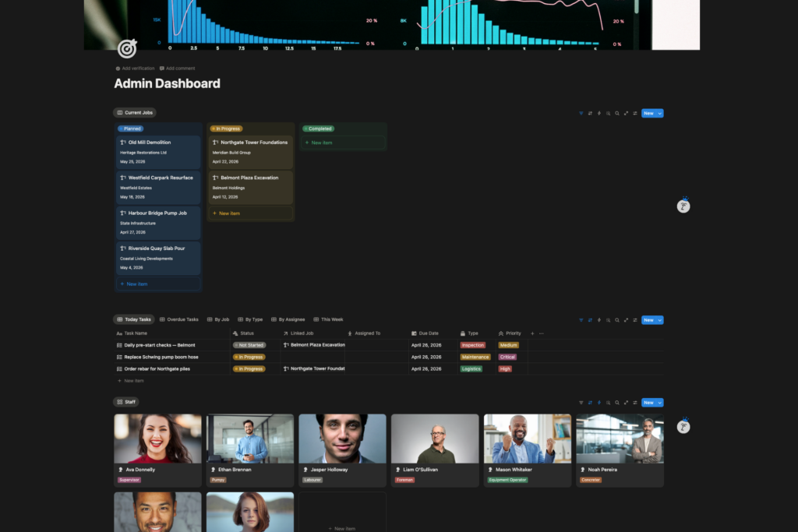Open Current Jobs board as full page

tap(626, 114)
